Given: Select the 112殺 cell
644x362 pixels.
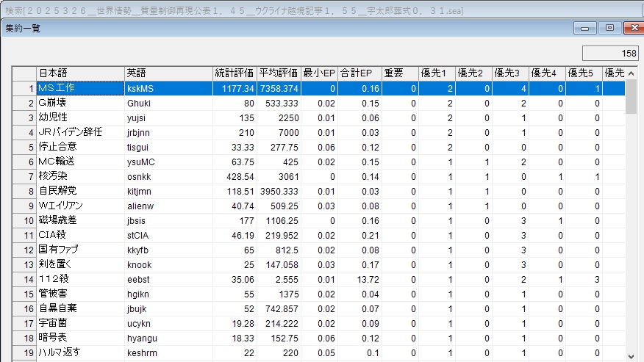Looking at the screenshot, I should point(79,279).
